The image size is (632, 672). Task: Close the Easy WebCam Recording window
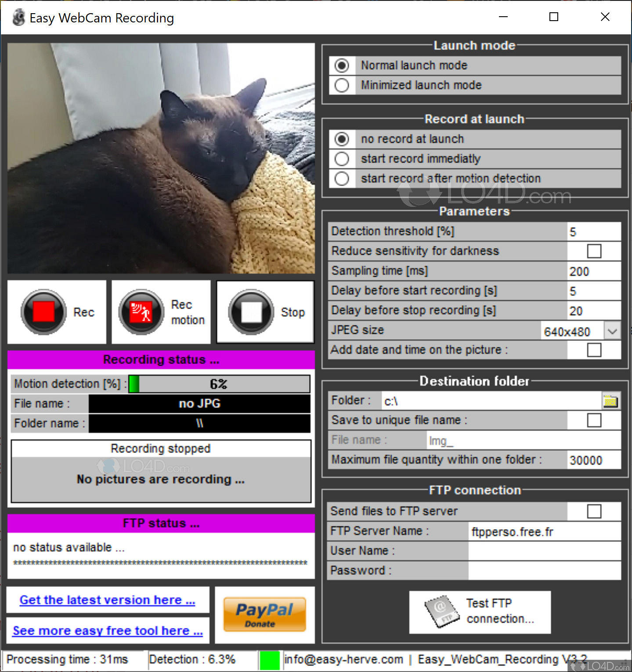point(605,17)
